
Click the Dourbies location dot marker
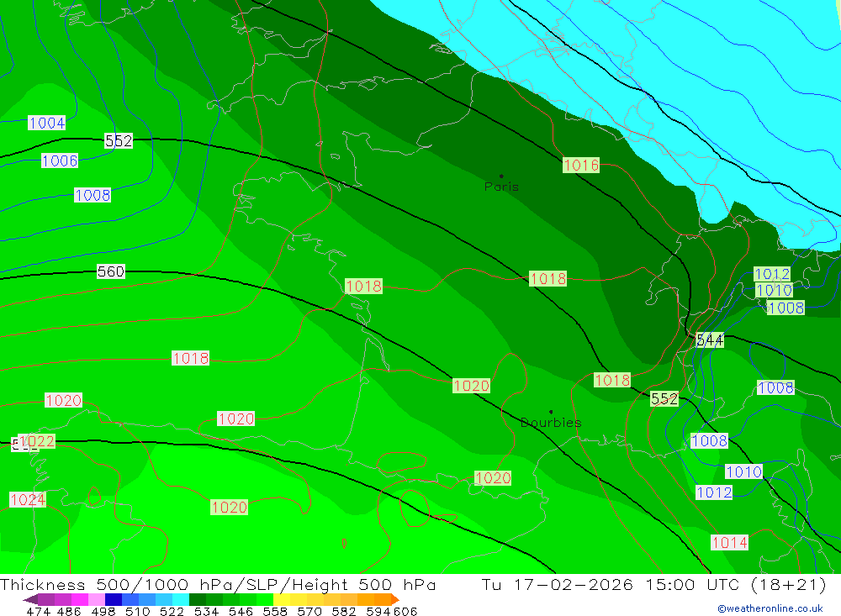point(551,412)
